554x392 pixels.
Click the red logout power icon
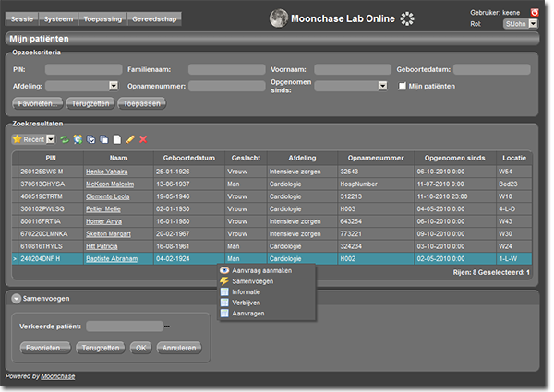[x=535, y=13]
